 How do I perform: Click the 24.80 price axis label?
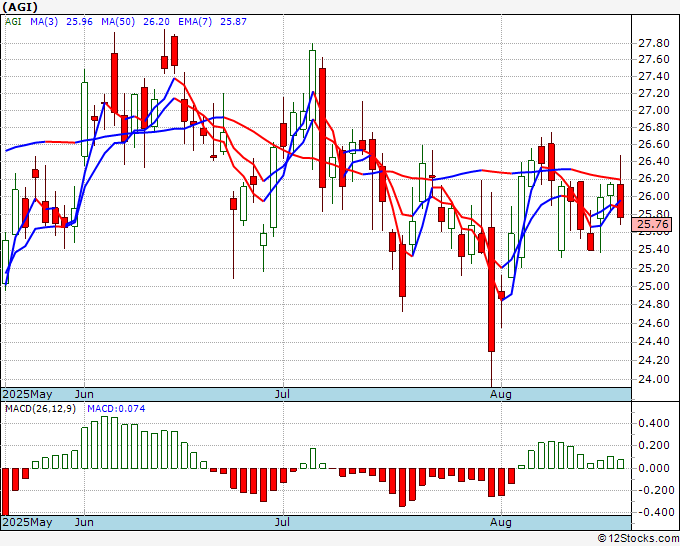654,304
